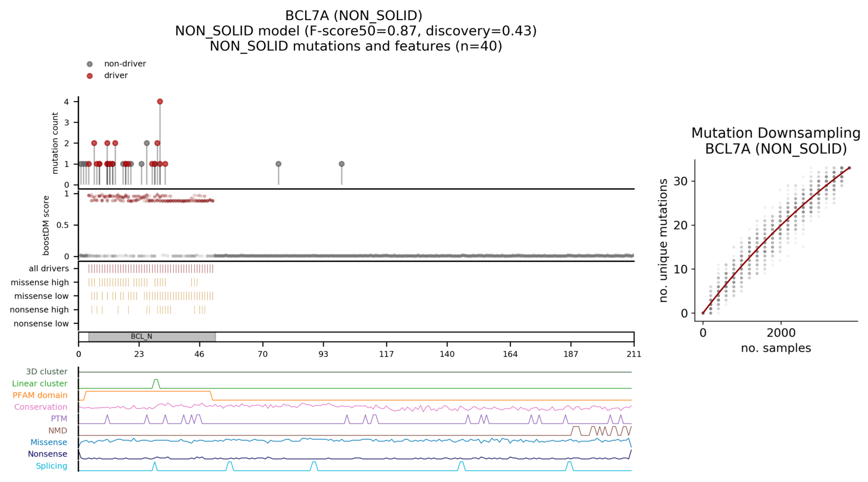Select the tallest red lollipop with count 4
Screen dimensions: 868x482
tap(160, 102)
